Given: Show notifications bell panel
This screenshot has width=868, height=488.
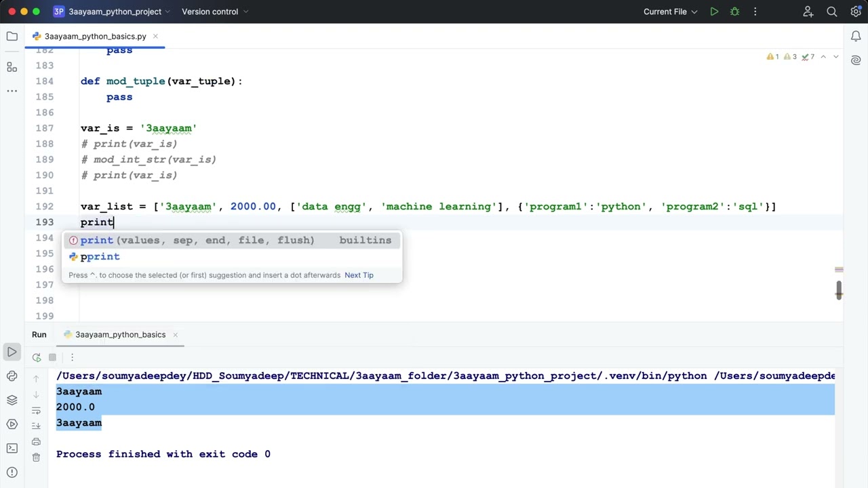Looking at the screenshot, I should pyautogui.click(x=856, y=37).
